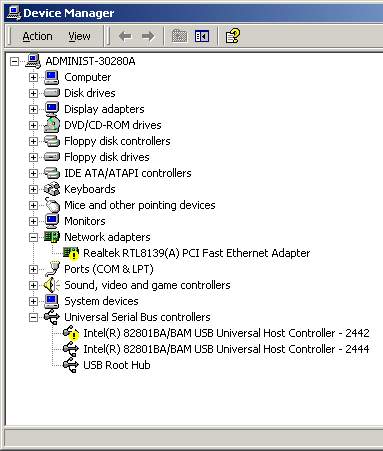The image size is (383, 451).
Task: Select Intel 82801BA/BAM USB Host Controller - 2442
Action: pos(226,333)
